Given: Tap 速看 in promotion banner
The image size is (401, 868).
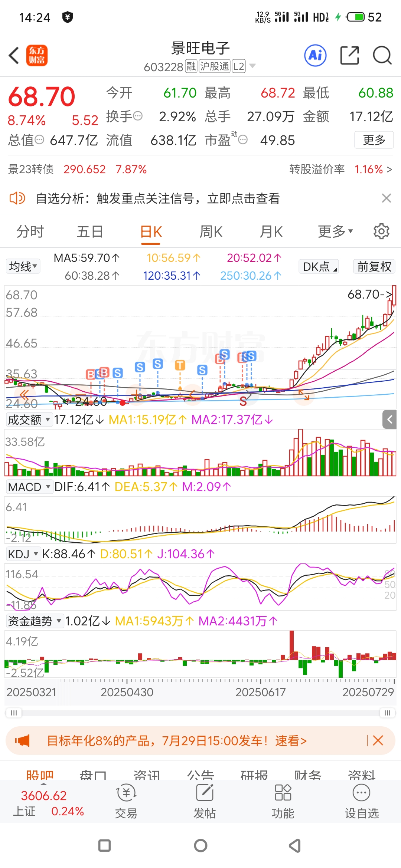Looking at the screenshot, I should pos(291,741).
